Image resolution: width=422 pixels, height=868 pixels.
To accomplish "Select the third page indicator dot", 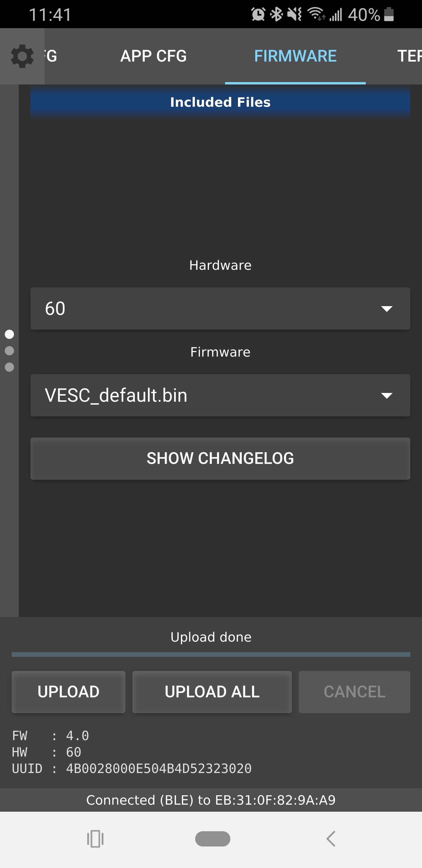I will (9, 367).
